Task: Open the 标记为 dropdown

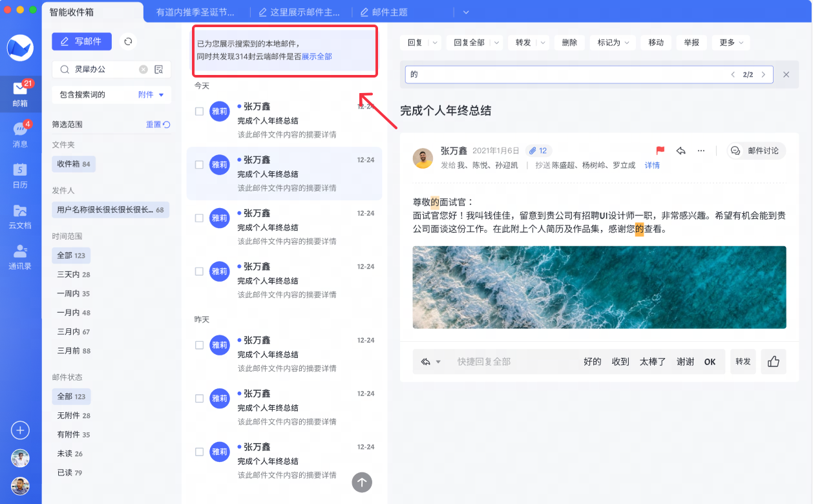Action: tap(613, 43)
